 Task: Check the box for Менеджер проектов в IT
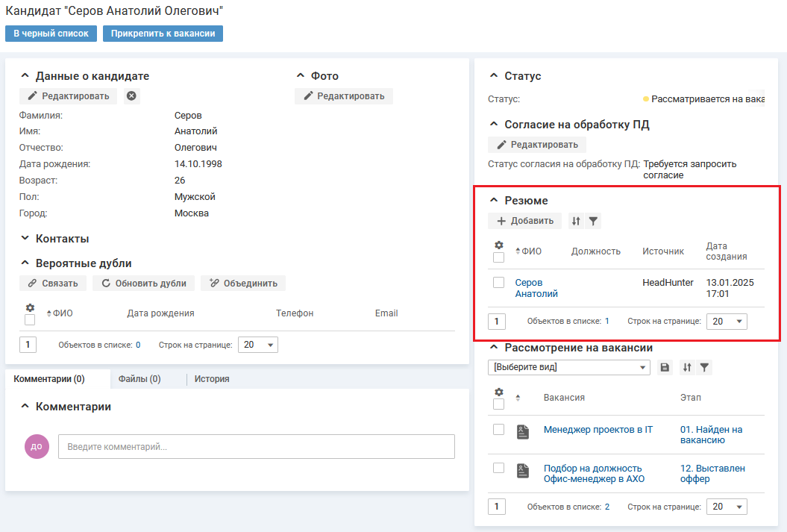coord(499,430)
